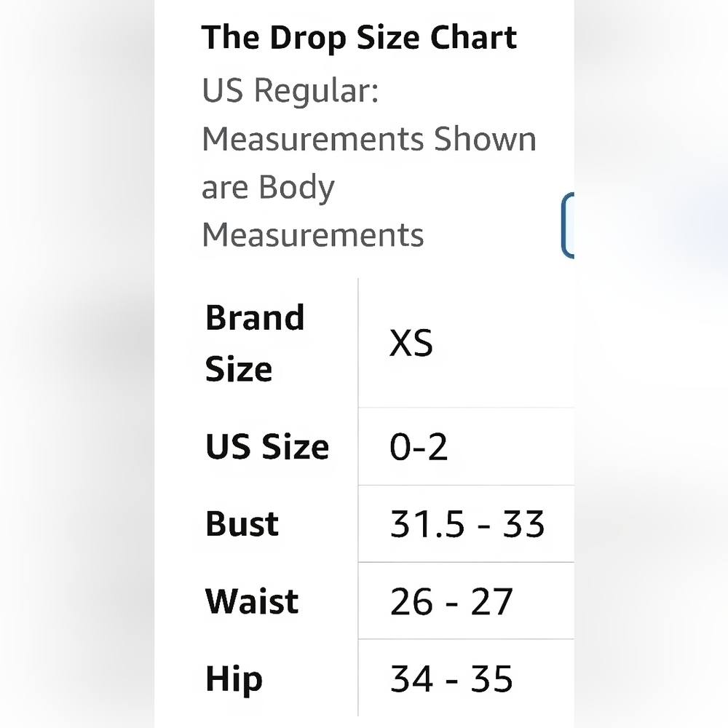Click the last "Measurements" word in the description
Viewport: 728px width, 728px height.
click(x=313, y=235)
